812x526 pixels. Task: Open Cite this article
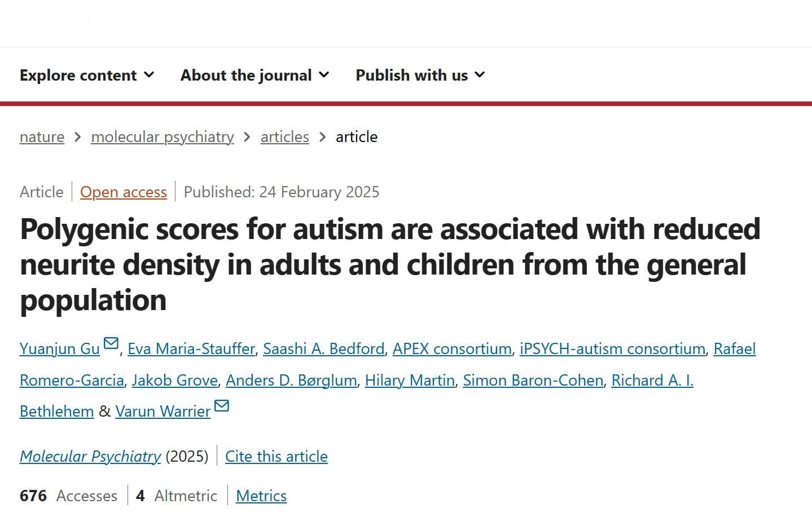pyautogui.click(x=276, y=456)
